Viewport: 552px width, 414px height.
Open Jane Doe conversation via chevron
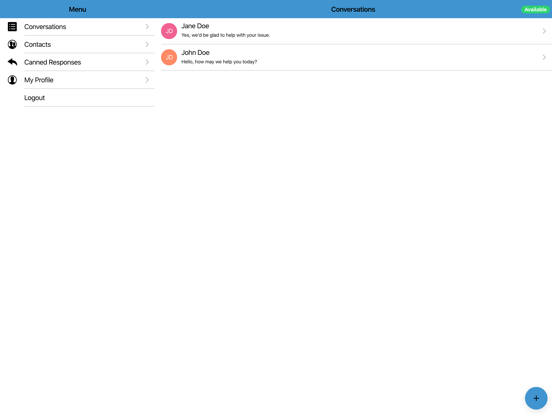[544, 31]
